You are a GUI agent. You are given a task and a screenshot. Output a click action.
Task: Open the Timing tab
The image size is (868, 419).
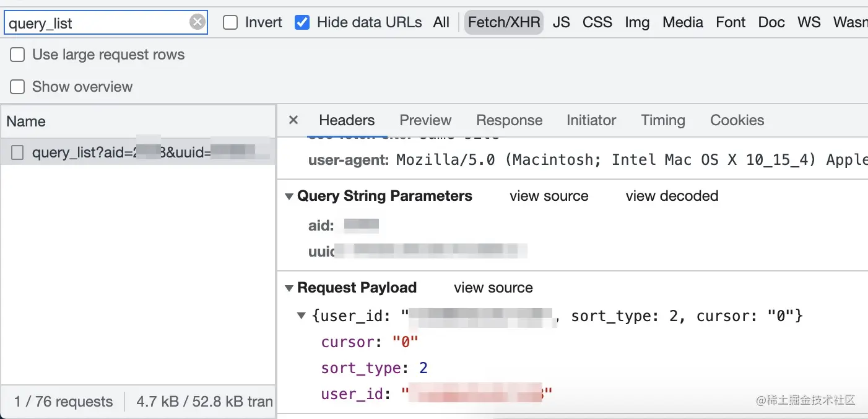663,120
